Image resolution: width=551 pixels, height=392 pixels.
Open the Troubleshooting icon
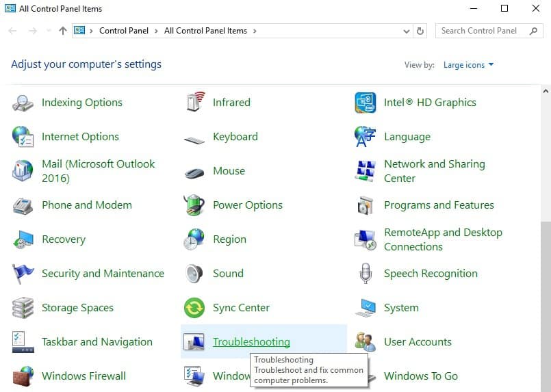pos(194,342)
